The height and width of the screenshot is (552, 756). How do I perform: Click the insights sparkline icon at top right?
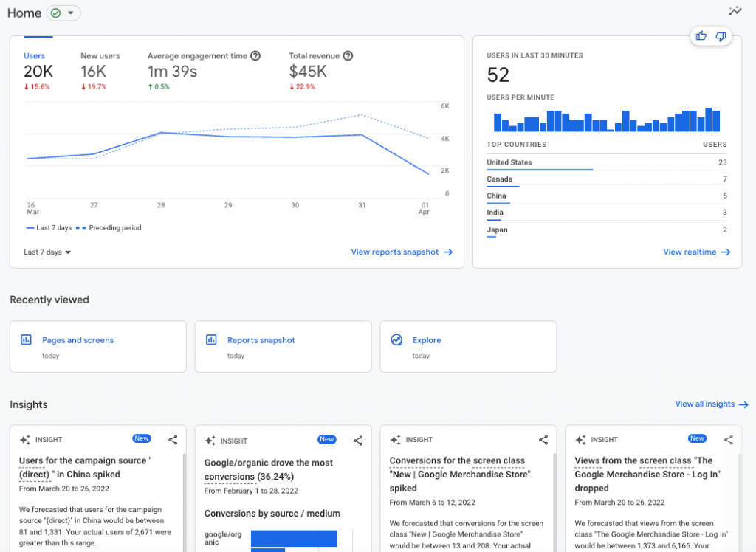[735, 11]
